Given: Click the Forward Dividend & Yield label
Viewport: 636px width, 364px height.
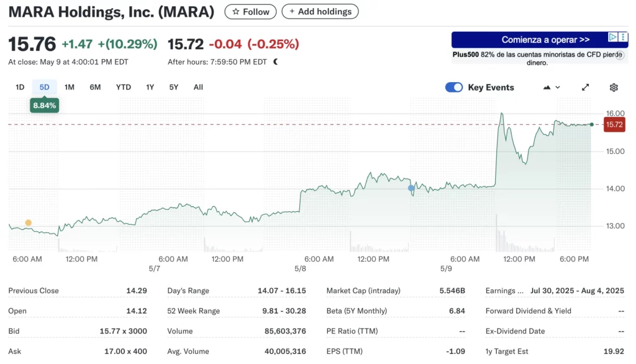Looking at the screenshot, I should coord(528,311).
